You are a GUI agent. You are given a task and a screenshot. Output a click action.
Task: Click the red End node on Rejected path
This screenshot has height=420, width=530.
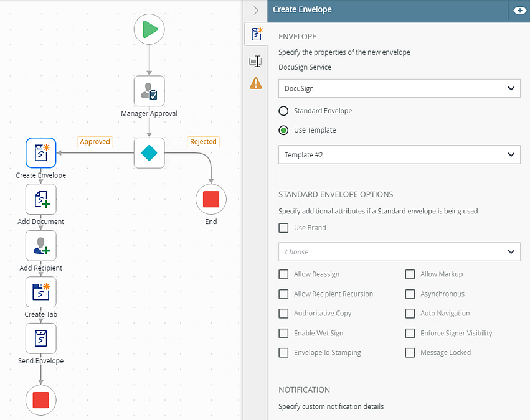tap(211, 199)
